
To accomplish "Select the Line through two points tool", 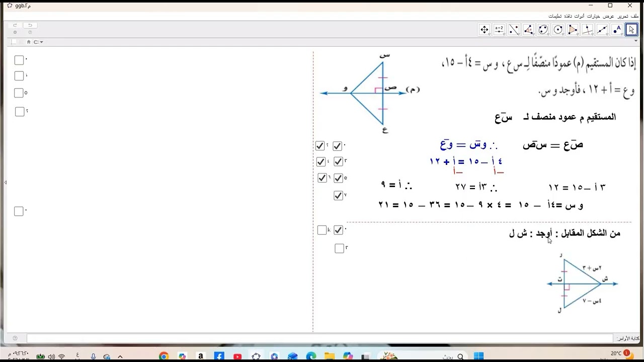I will pos(602,30).
